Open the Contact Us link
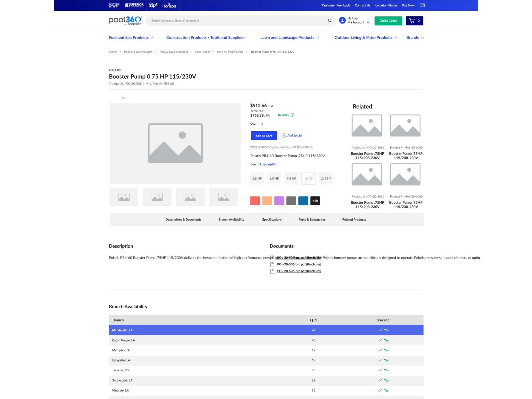The width and height of the screenshot is (532, 399). click(363, 5)
